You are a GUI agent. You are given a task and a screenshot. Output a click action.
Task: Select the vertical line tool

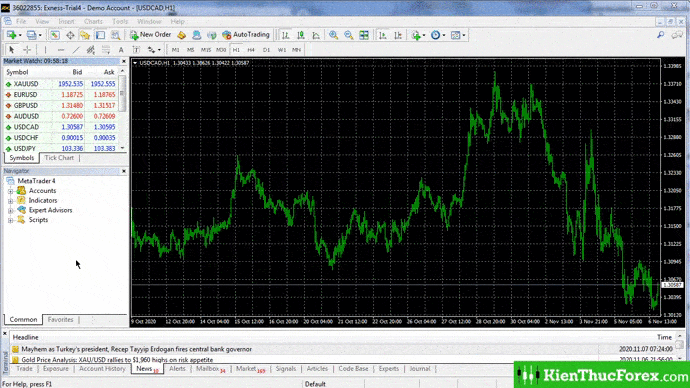click(45, 50)
